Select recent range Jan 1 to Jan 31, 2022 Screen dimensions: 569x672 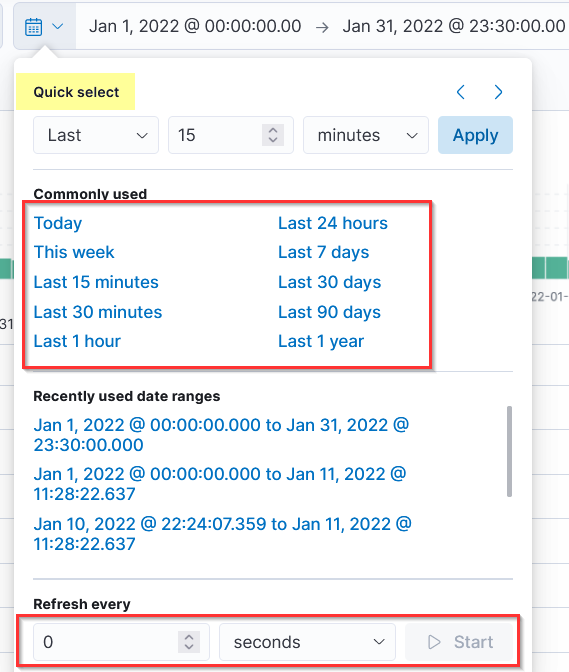(x=221, y=435)
